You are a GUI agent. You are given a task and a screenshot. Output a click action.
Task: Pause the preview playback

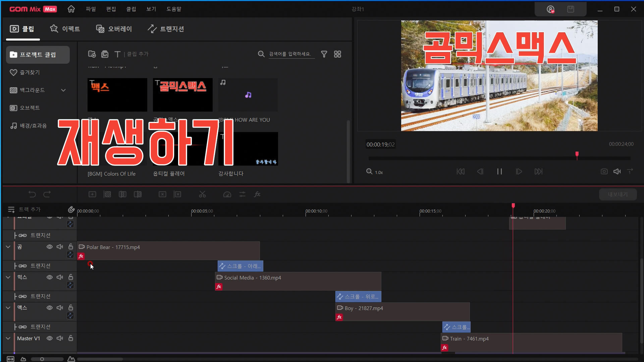[499, 172]
